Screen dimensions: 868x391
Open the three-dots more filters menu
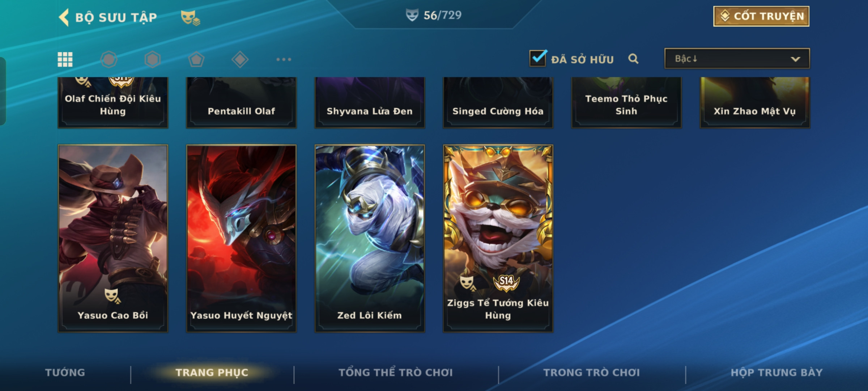(x=284, y=59)
